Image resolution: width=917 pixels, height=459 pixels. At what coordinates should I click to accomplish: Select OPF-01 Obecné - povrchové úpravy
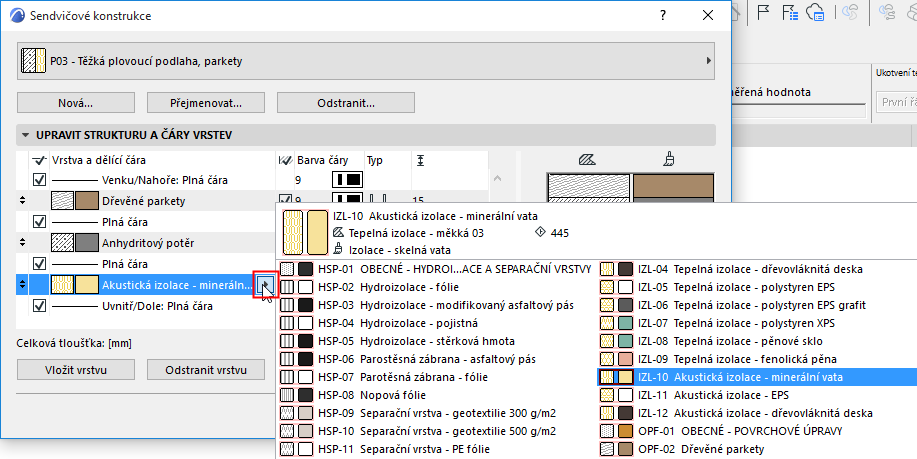click(x=757, y=432)
